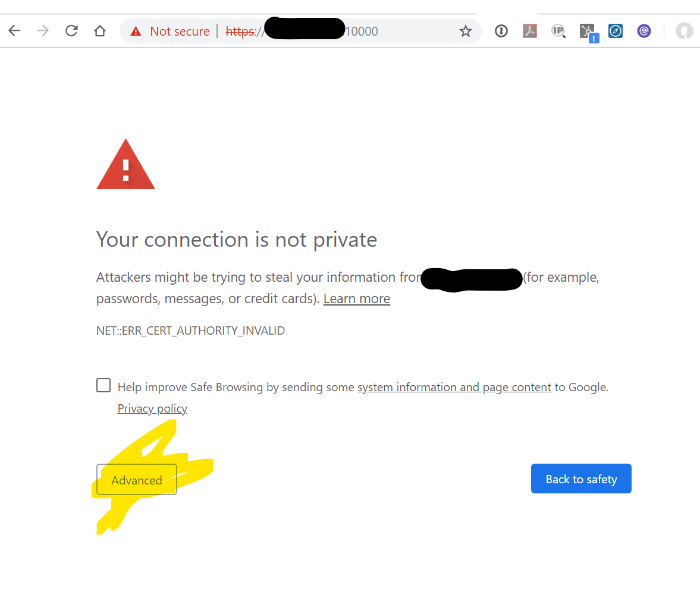Viewport: 700px width, 598px height.
Task: Expand the Advanced options
Action: 137,479
